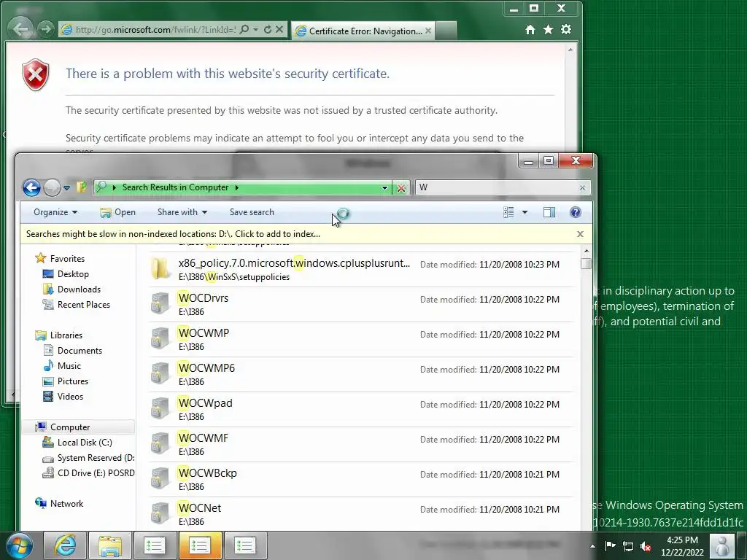Screen dimensions: 747x560
Task: Refresh the Internet Explorer page
Action: click(268, 29)
